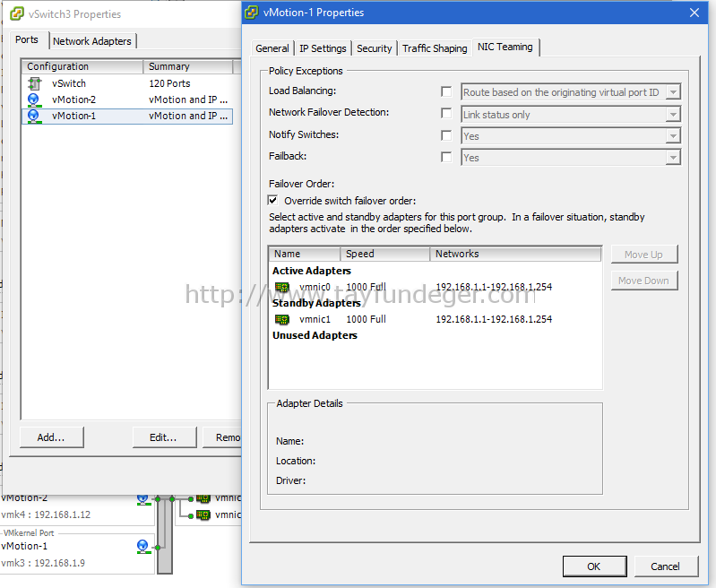
Task: Open Network Adapters tab in vSwitch3 Properties
Action: (x=92, y=41)
